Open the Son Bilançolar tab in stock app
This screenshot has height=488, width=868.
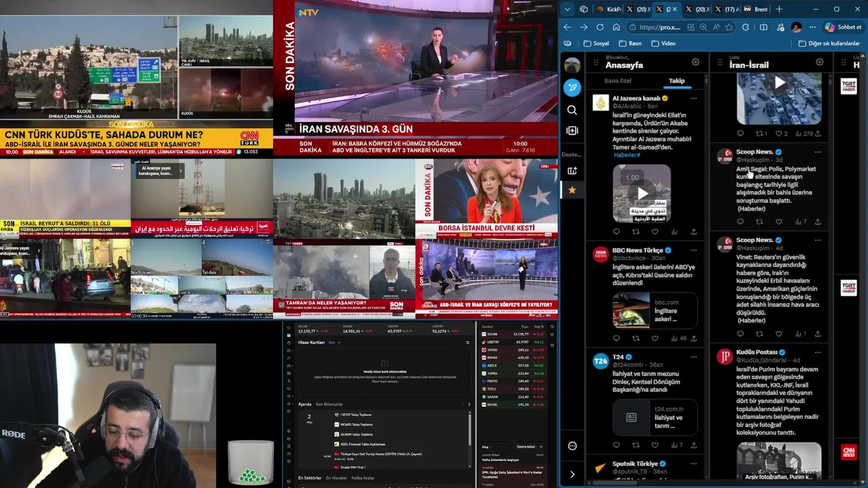pos(329,404)
